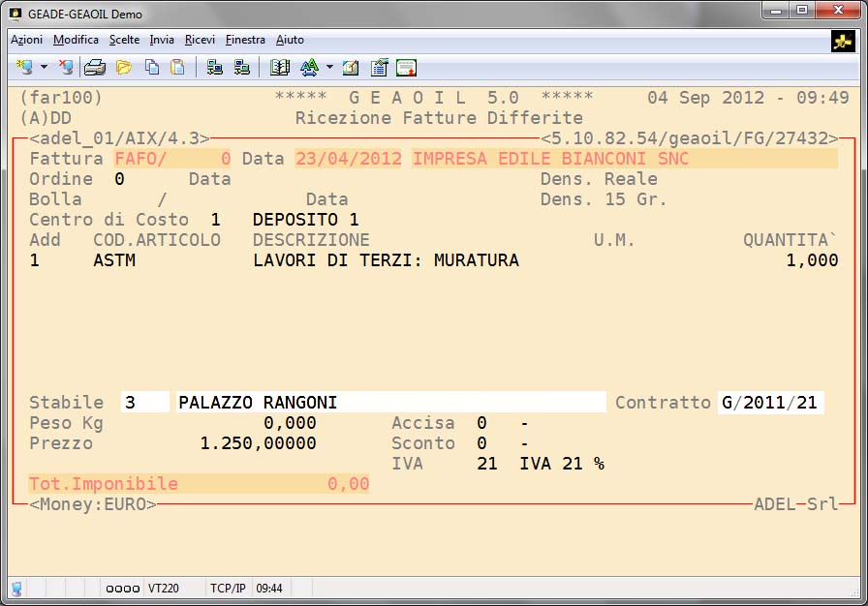This screenshot has width=868, height=606.
Task: Click the copy icon in toolbar
Action: (x=151, y=68)
